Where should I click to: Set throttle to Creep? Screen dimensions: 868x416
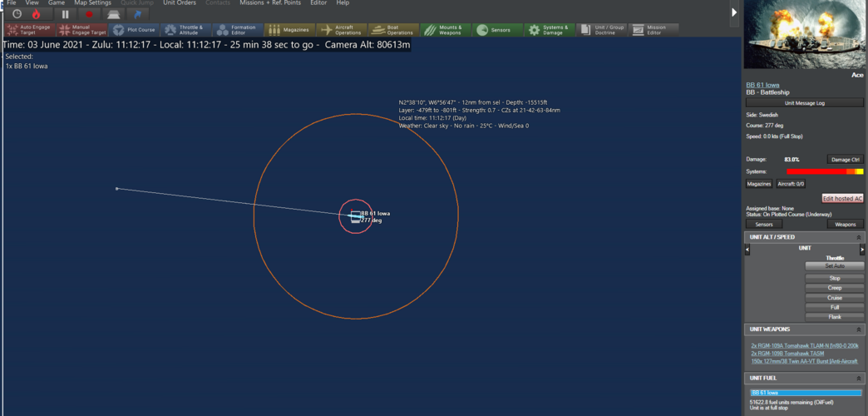[834, 288]
